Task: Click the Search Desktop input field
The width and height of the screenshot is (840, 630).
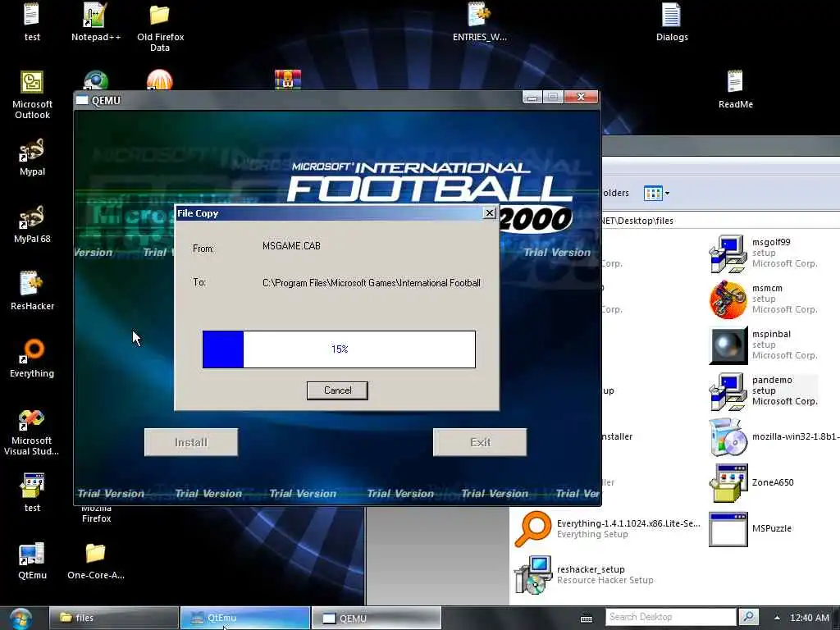Action: (671, 617)
